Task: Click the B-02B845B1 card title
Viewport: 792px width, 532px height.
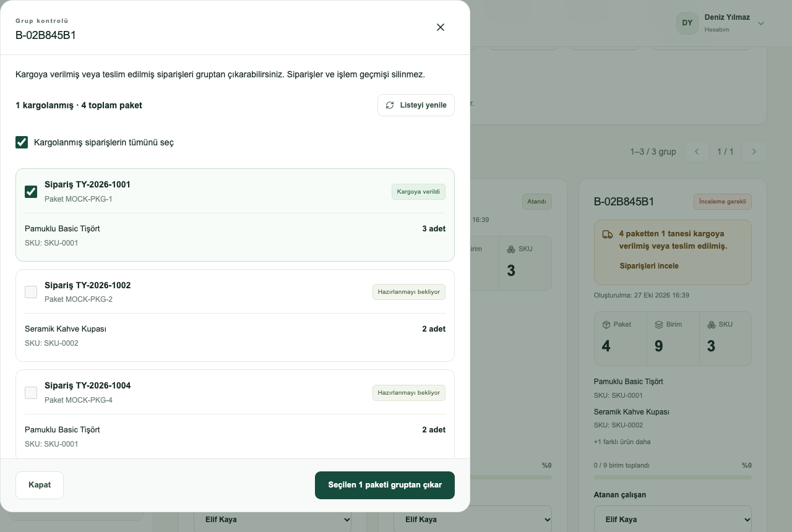Action: [624, 202]
